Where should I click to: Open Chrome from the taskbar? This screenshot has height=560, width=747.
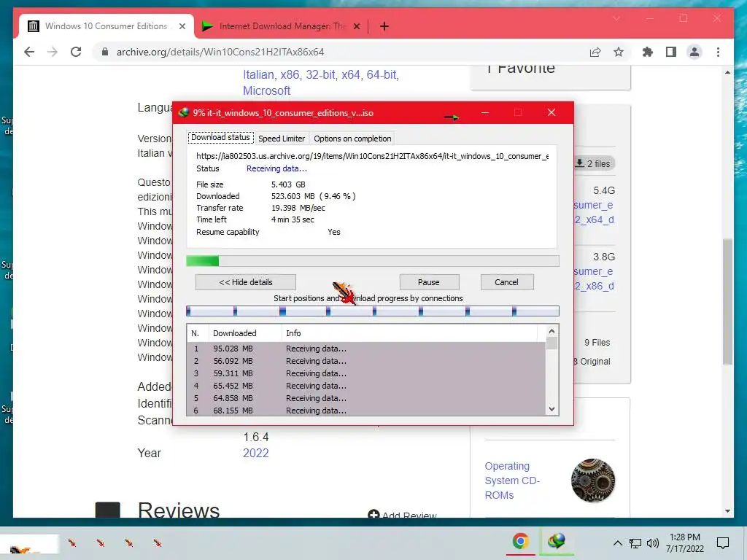click(520, 541)
